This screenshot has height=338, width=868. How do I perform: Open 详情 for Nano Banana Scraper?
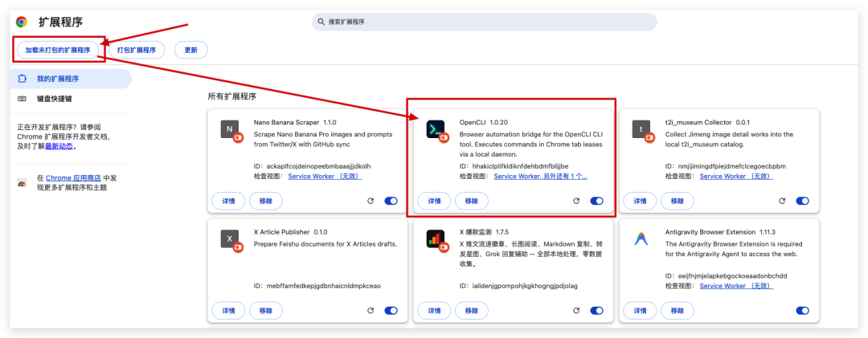(228, 202)
